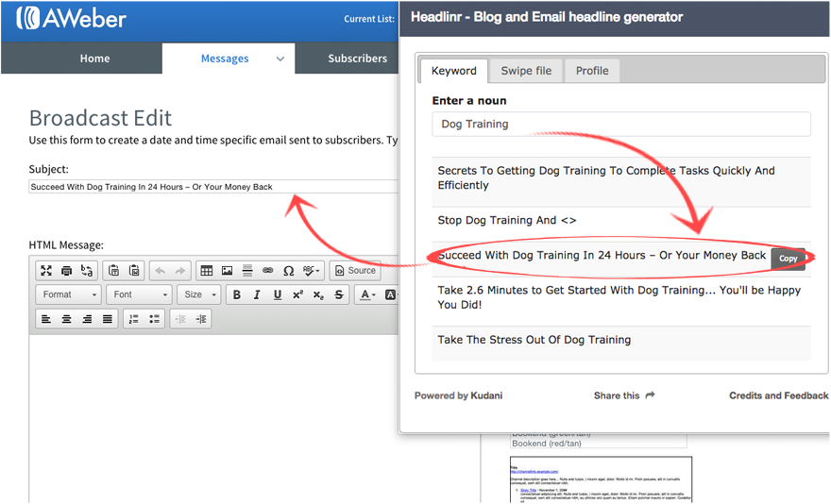Click Paste as plain text icon
Screen dimensions: 831x504
[114, 270]
